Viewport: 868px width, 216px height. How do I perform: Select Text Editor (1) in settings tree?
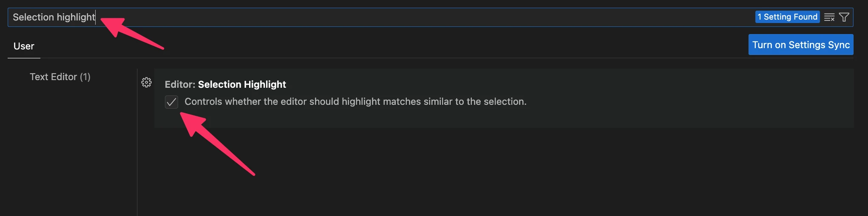pos(60,77)
